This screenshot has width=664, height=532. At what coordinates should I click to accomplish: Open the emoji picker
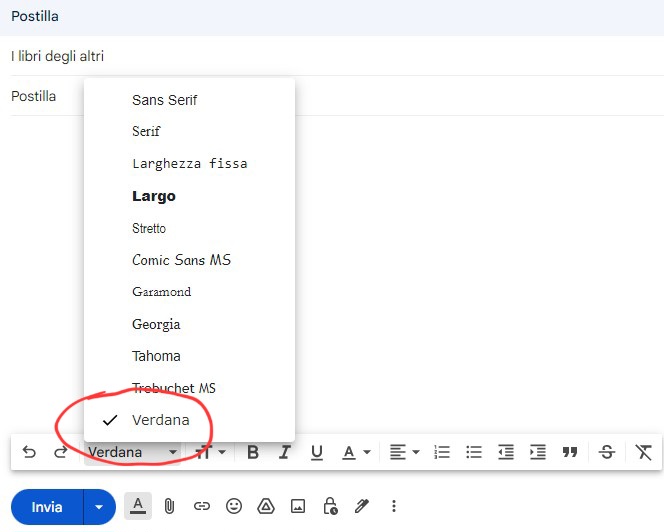[234, 506]
